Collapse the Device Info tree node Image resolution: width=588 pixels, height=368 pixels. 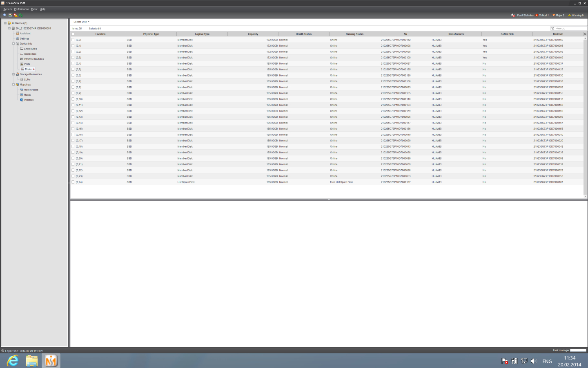pos(13,44)
